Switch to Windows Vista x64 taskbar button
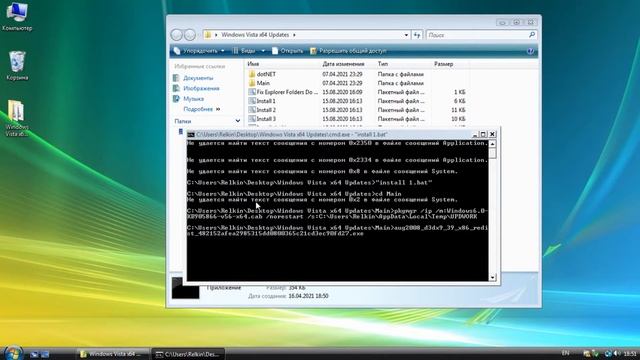This screenshot has height=360, width=640. point(114,354)
